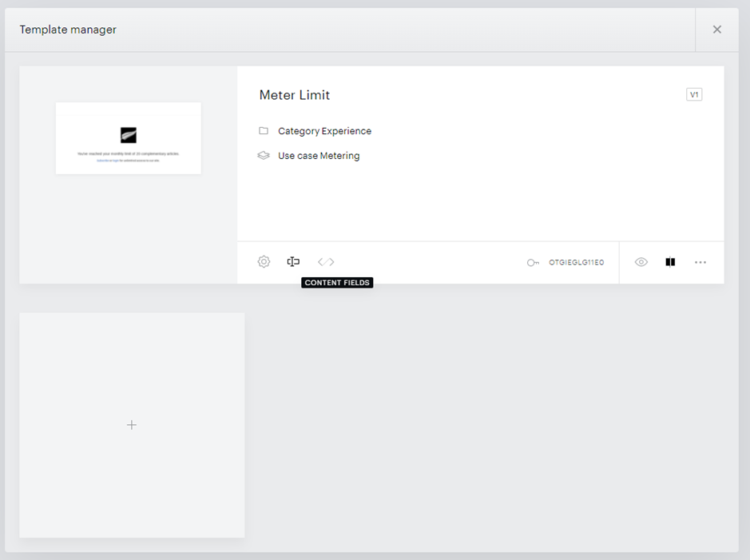Click the CONTENT FIELDS tooltip label
The image size is (750, 560).
pos(337,283)
